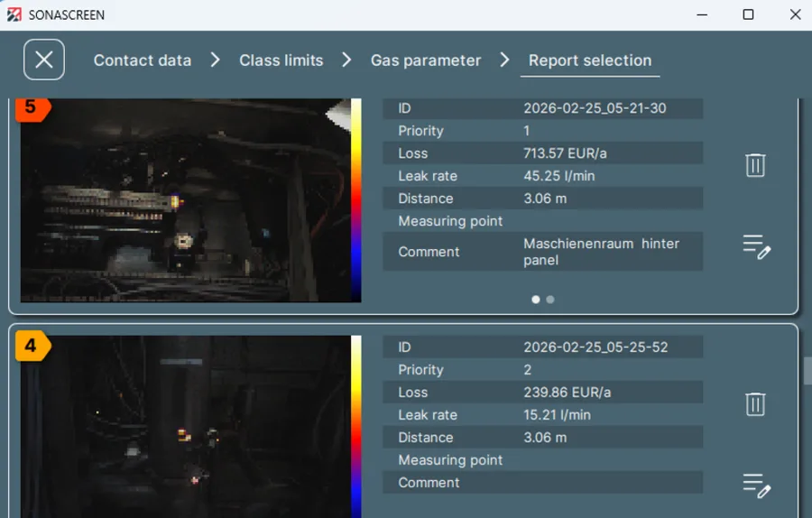The height and width of the screenshot is (518, 812).
Task: Open the Contact data step
Action: pyautogui.click(x=143, y=60)
